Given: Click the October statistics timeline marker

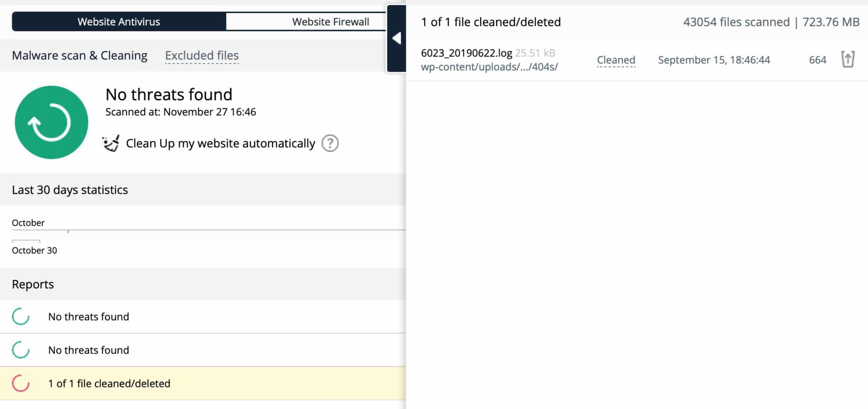Looking at the screenshot, I should tap(68, 231).
